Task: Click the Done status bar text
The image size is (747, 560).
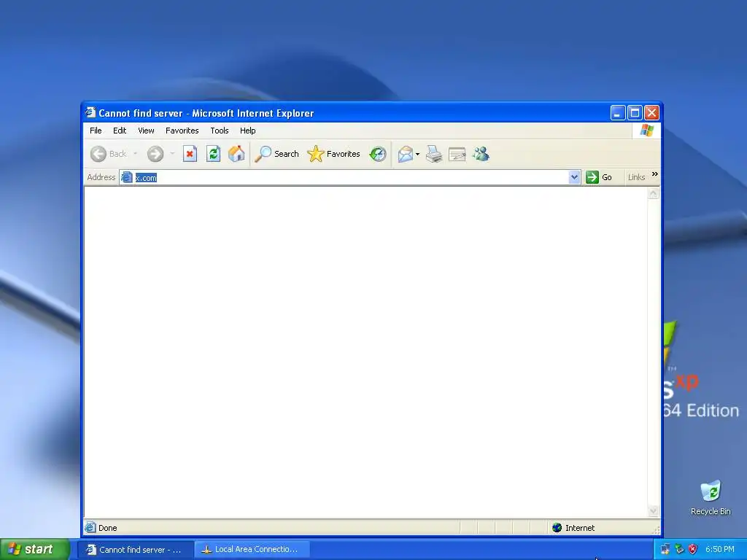Action: [108, 528]
